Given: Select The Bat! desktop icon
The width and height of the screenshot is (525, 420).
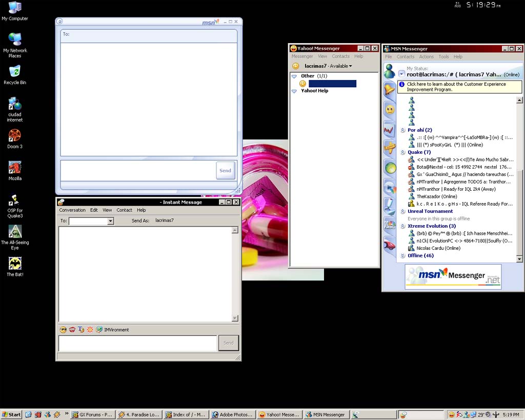Looking at the screenshot, I should pyautogui.click(x=15, y=267).
